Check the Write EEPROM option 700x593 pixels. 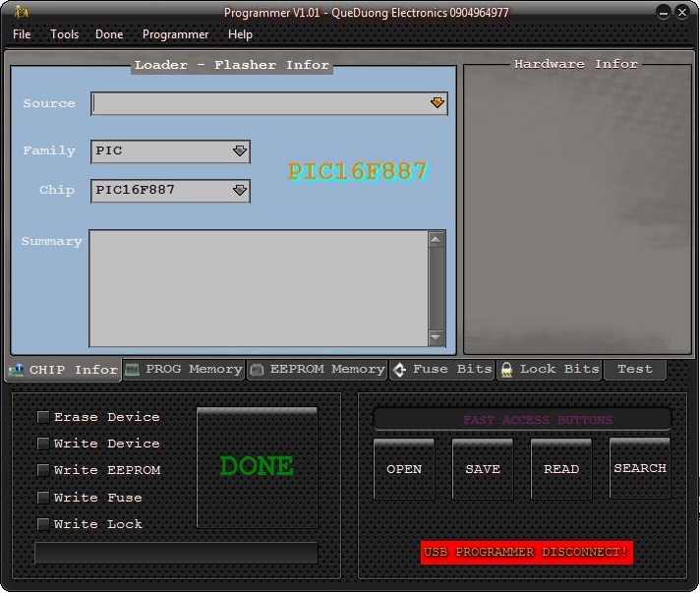click(x=43, y=470)
